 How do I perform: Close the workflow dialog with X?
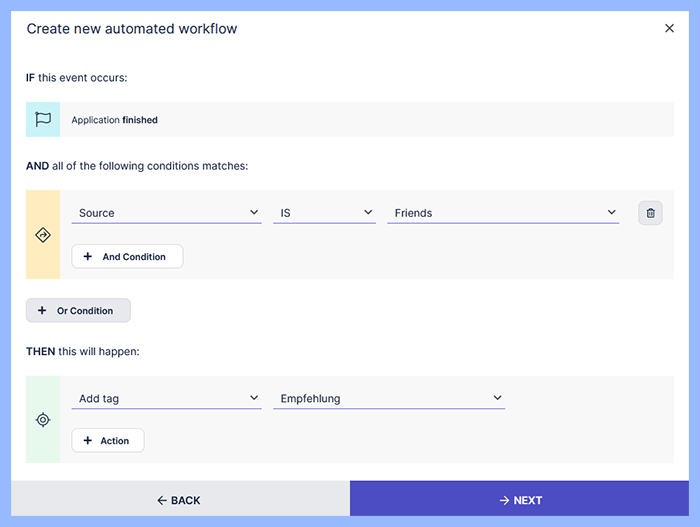coord(669,28)
